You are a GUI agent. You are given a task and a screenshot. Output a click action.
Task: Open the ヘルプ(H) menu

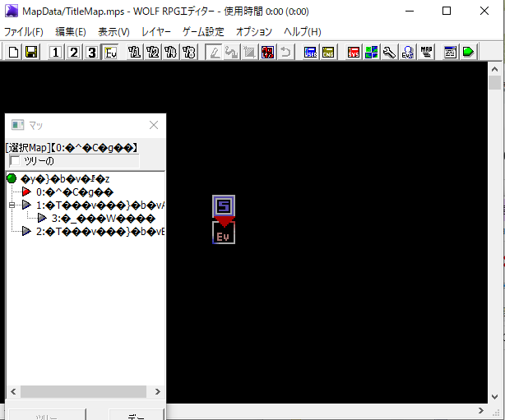(x=303, y=32)
